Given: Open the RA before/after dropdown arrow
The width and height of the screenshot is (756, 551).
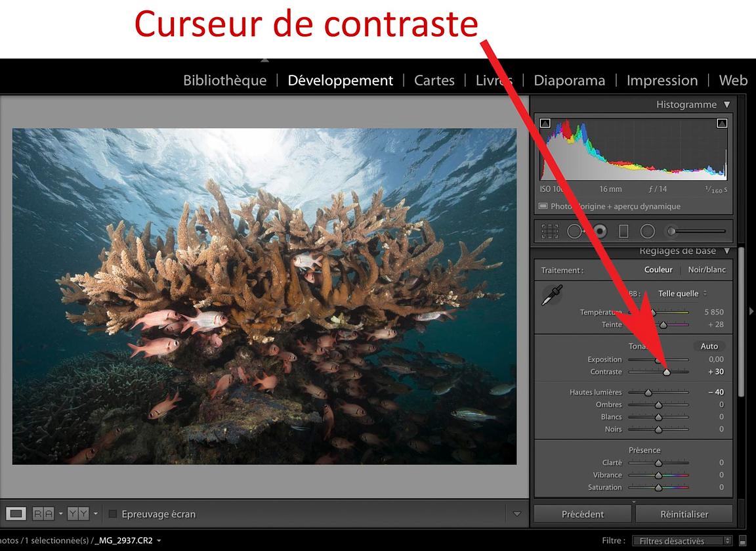Looking at the screenshot, I should click(x=61, y=514).
